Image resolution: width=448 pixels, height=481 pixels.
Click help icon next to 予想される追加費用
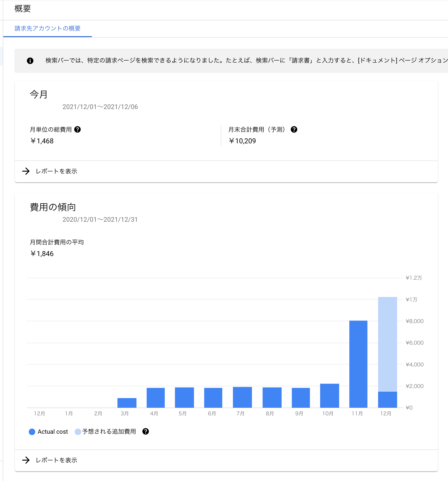click(145, 431)
